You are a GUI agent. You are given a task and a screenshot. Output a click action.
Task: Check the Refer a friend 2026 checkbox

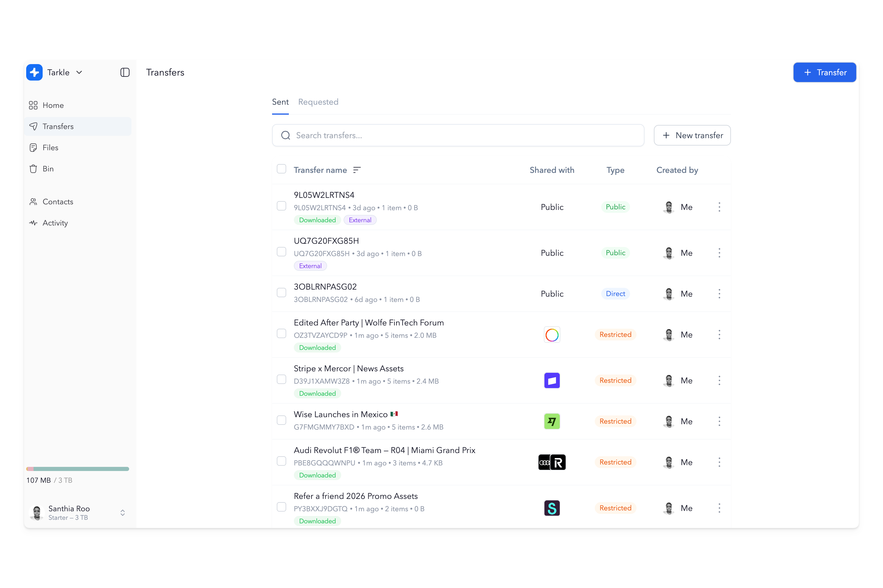point(281,507)
